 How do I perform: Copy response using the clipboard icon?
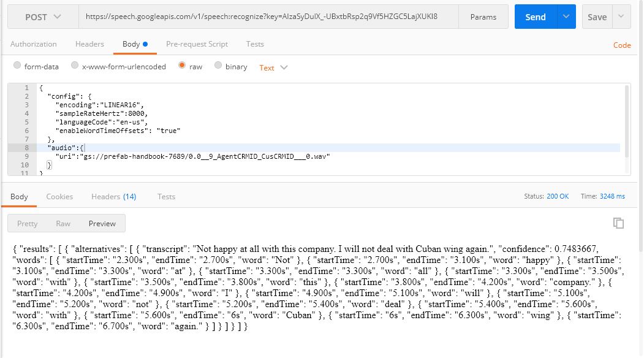point(618,223)
